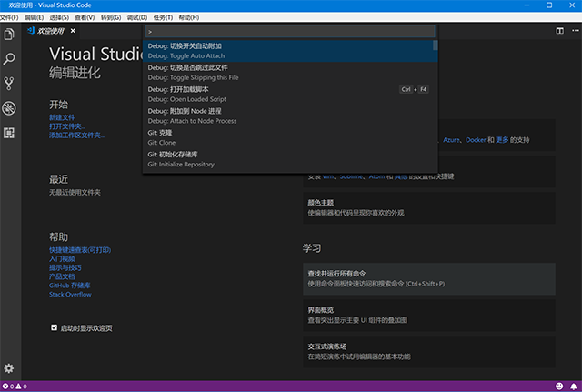Open the Search view in activity bar
This screenshot has height=392, width=582.
coord(9,59)
